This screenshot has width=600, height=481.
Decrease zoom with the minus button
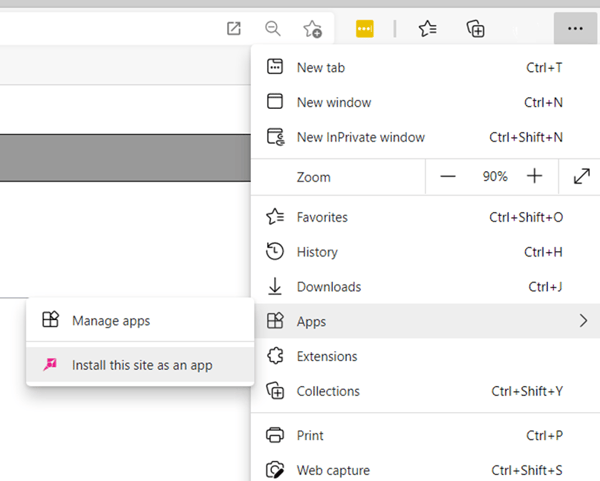coord(448,176)
